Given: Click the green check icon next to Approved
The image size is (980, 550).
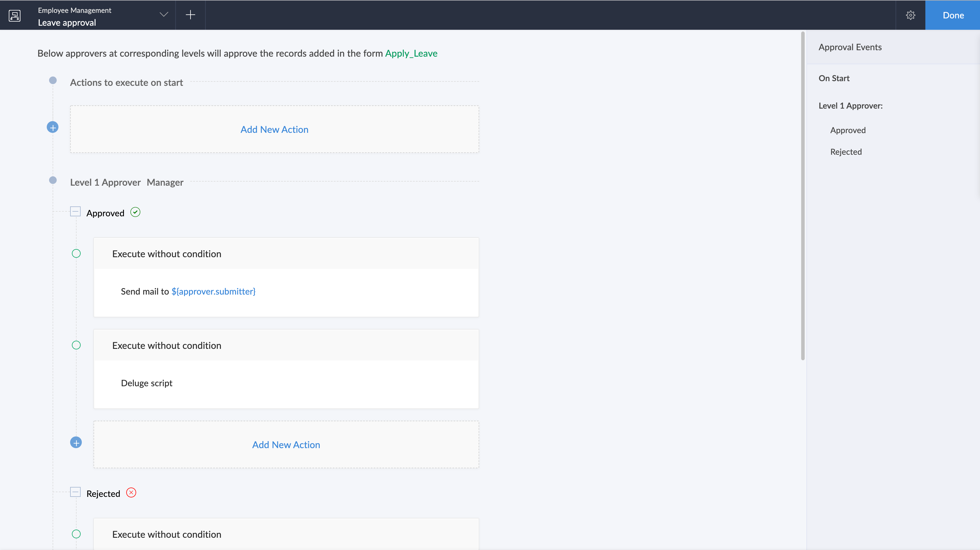Looking at the screenshot, I should point(136,212).
